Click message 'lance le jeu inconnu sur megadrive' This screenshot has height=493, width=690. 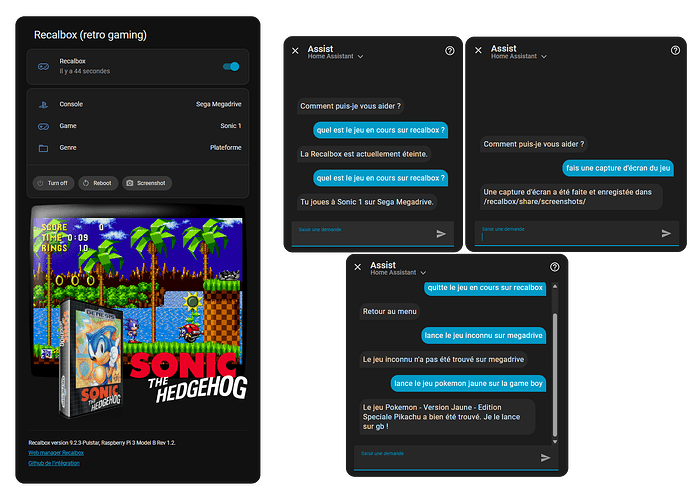(x=484, y=335)
